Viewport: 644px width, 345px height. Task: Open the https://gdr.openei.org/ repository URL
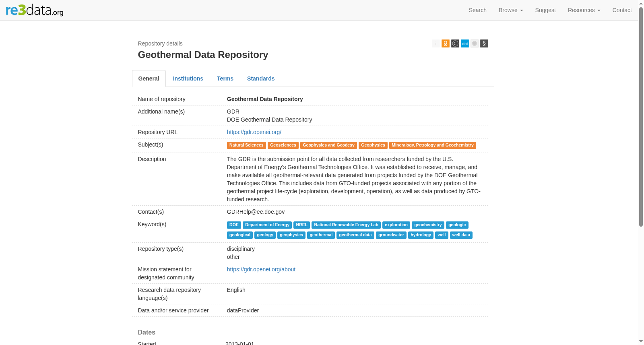tap(254, 132)
